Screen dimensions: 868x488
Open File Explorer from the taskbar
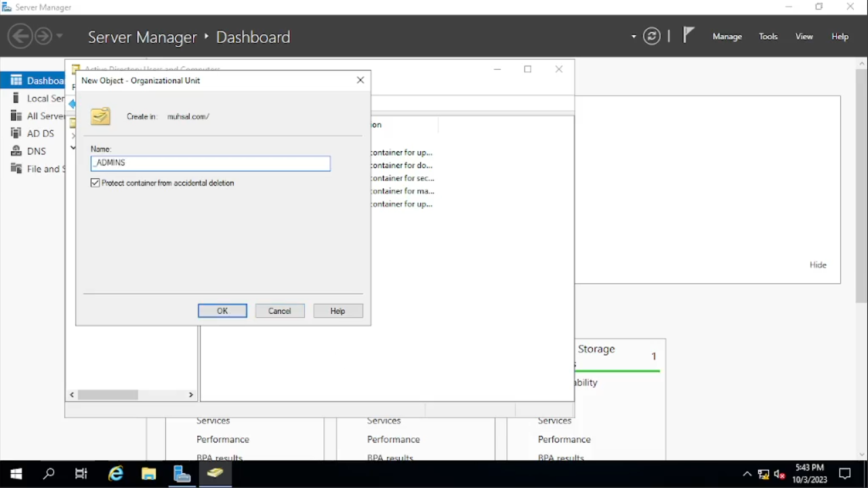[x=149, y=474]
